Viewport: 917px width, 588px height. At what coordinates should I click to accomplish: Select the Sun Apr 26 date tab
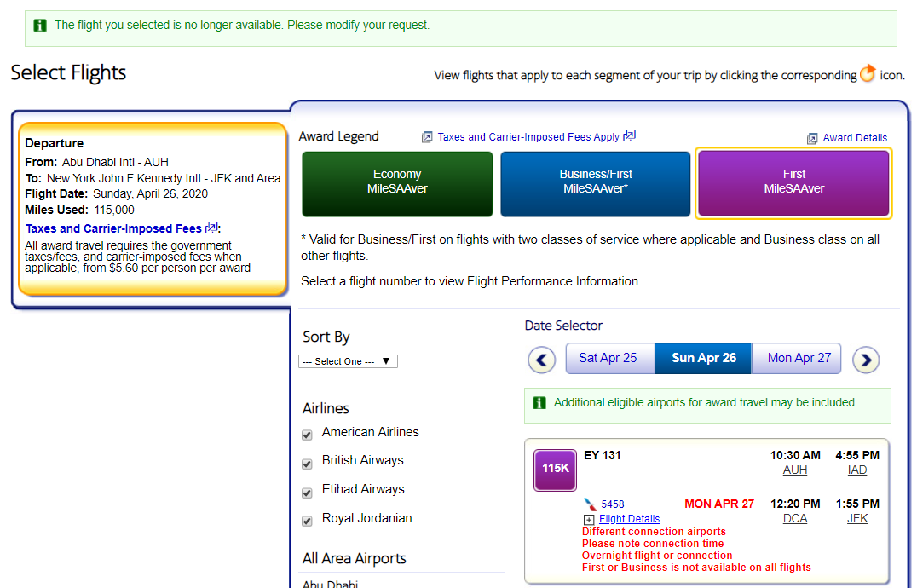click(703, 358)
